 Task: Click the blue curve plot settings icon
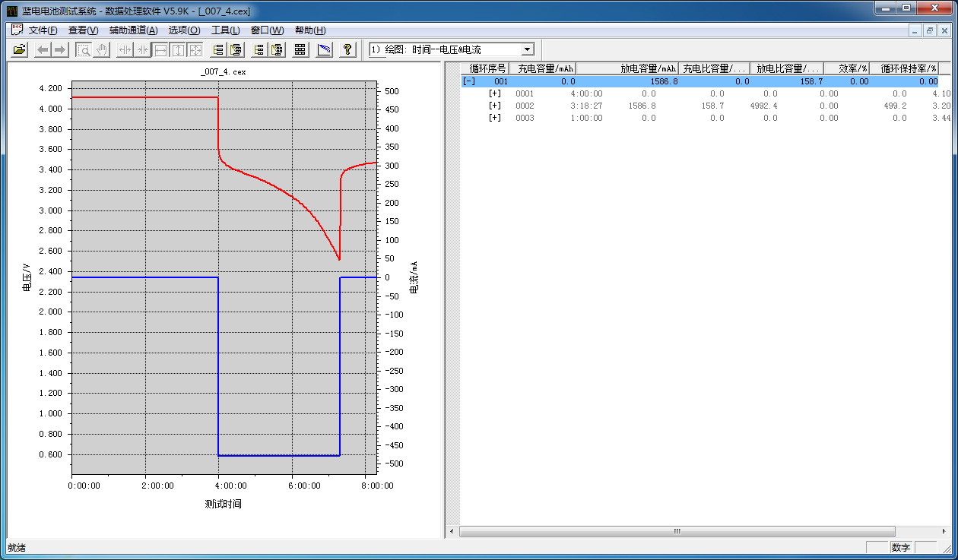(325, 49)
